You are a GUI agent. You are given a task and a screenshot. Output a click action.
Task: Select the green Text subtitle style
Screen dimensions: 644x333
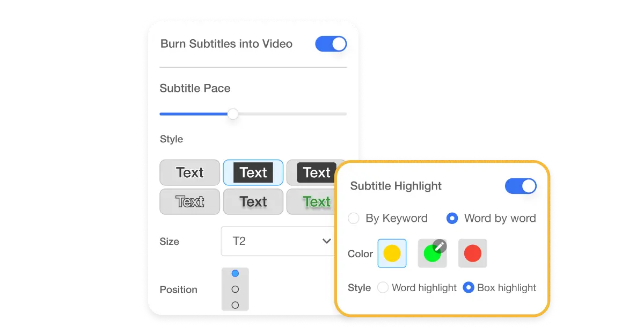coord(316,201)
